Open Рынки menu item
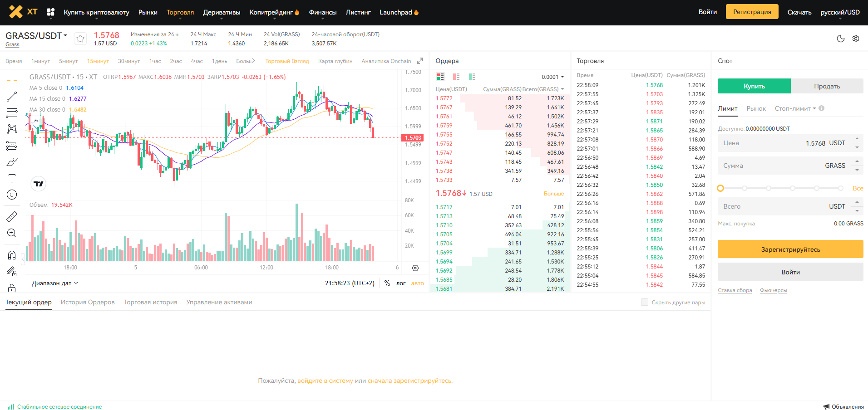The height and width of the screenshot is (410, 868). pyautogui.click(x=148, y=12)
